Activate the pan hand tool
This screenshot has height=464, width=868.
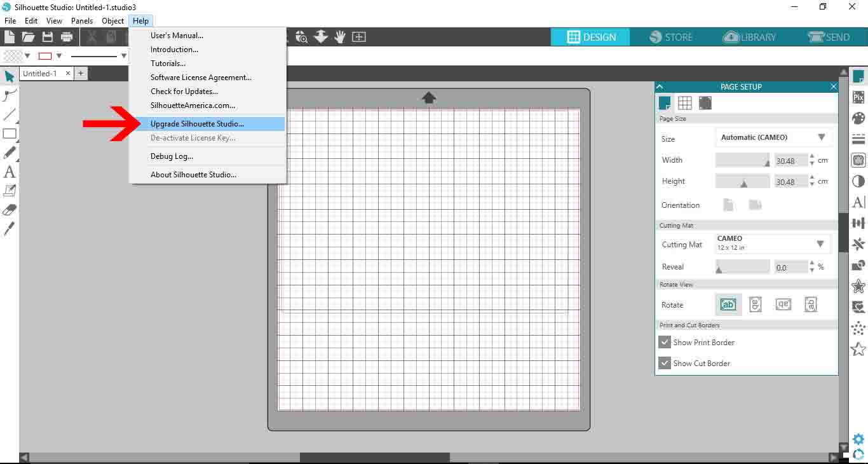point(340,37)
